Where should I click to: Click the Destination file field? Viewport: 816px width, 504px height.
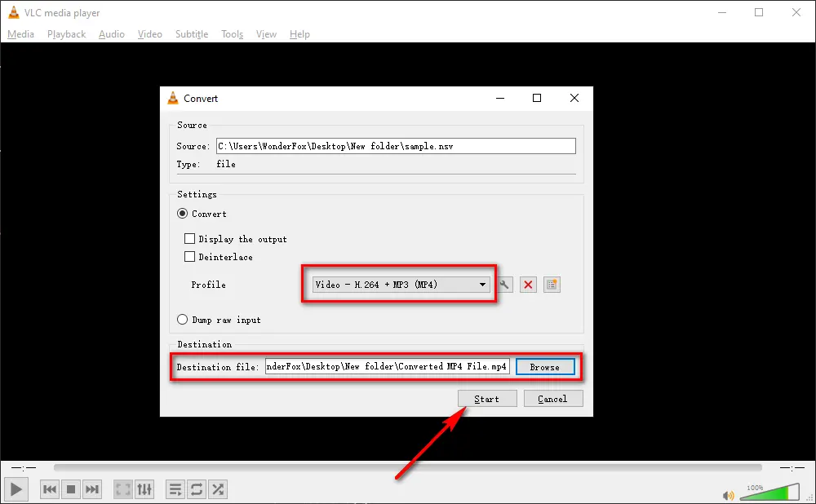[387, 366]
